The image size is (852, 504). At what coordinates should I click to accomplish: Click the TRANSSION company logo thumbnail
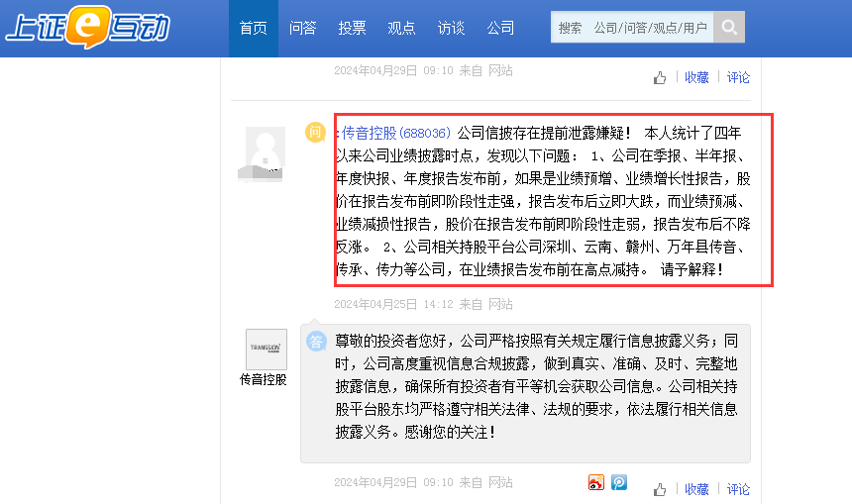(x=266, y=350)
